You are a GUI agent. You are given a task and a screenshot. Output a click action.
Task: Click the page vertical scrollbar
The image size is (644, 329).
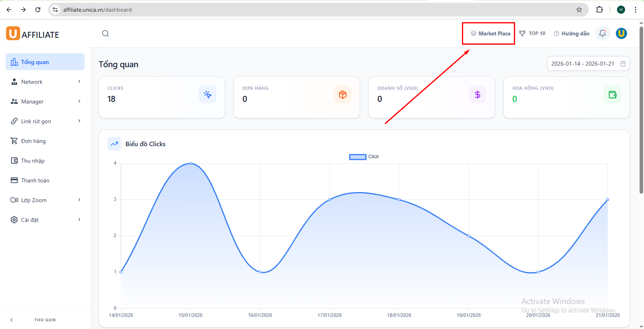641,121
